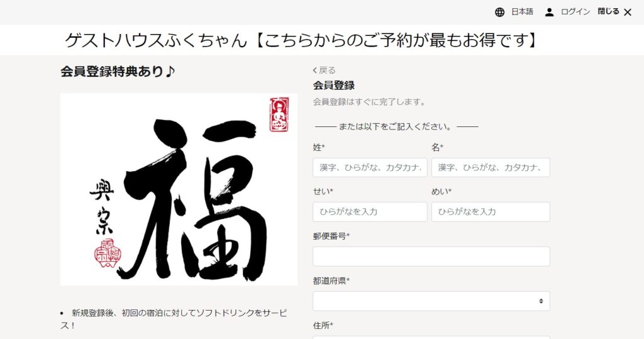
Task: Click the up-down arrows in prefecture select
Action: click(541, 301)
